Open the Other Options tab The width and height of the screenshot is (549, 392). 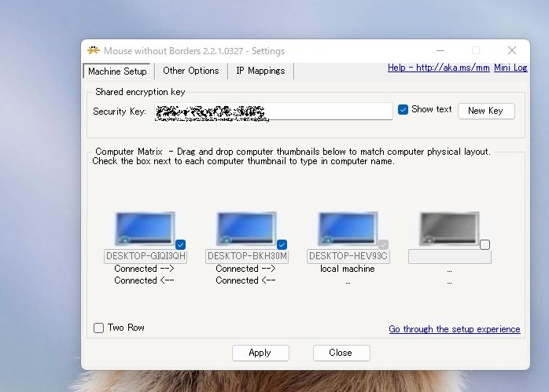tap(191, 71)
